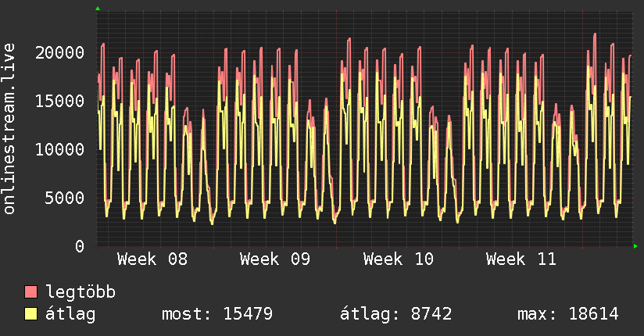The image size is (644, 336).
Task: Select the átlag legend label beside the yellow swatch
Action: coord(70,314)
